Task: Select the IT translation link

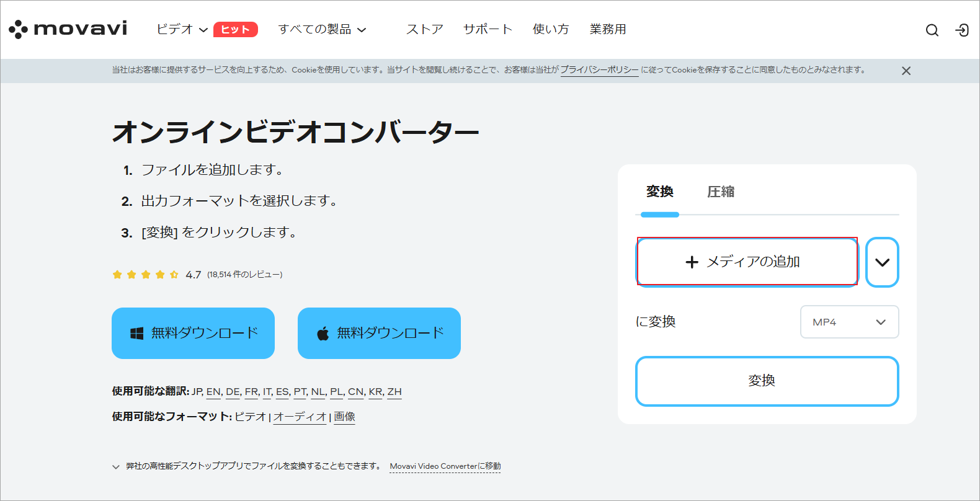Action: [x=267, y=392]
